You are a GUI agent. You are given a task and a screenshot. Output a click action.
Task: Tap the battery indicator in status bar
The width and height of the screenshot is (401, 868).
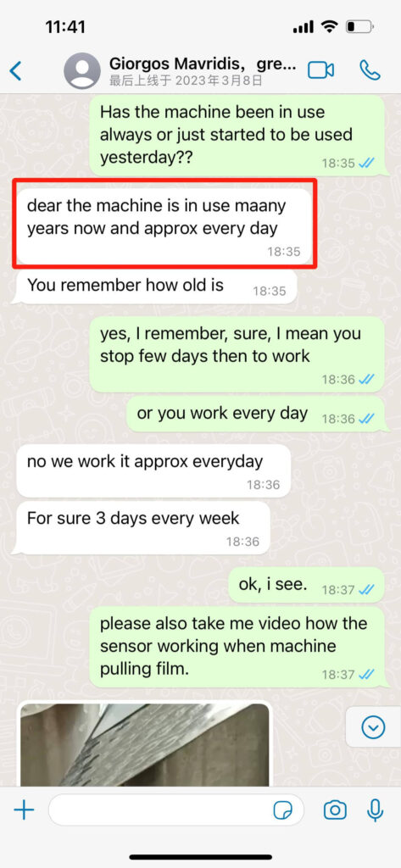[359, 26]
